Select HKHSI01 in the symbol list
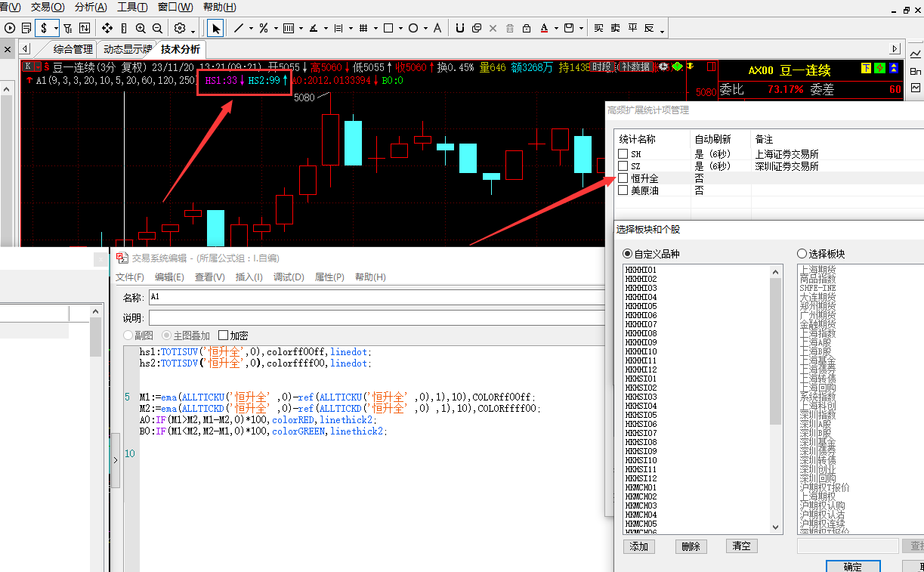Screen dimensions: 924x572 (x=641, y=379)
